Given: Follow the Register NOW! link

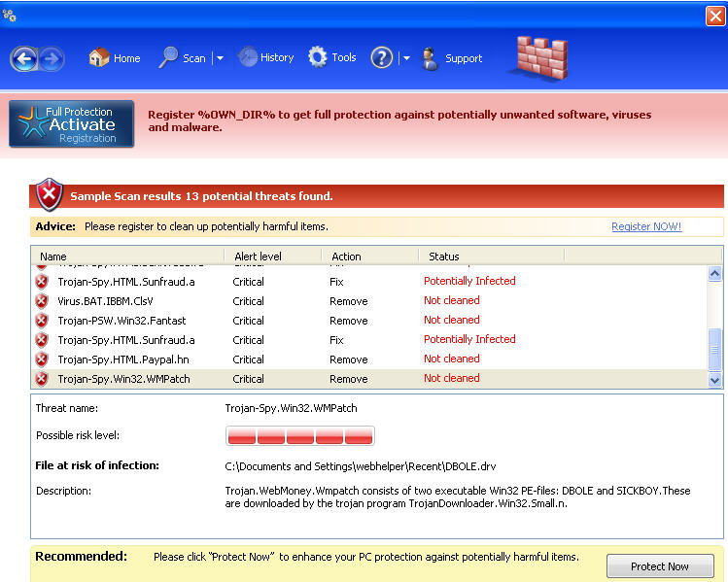Looking at the screenshot, I should point(646,226).
